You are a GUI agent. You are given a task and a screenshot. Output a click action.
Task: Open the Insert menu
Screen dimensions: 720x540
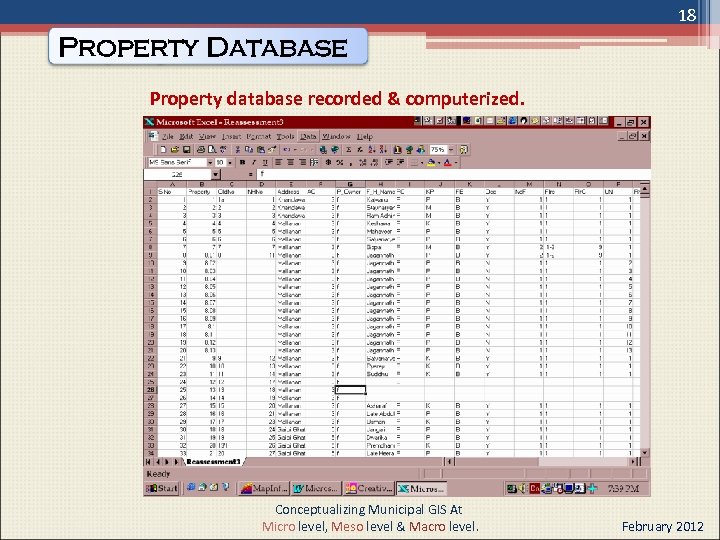(231, 136)
